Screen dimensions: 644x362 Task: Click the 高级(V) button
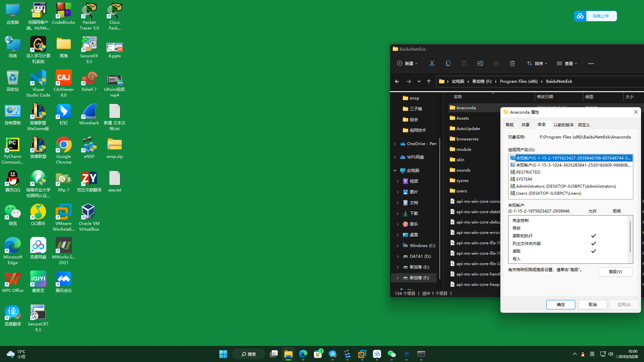click(615, 272)
